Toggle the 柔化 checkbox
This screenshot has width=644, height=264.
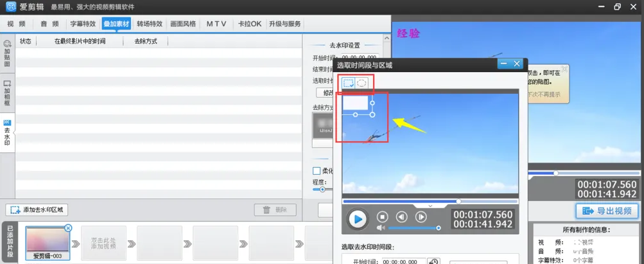pyautogui.click(x=316, y=171)
